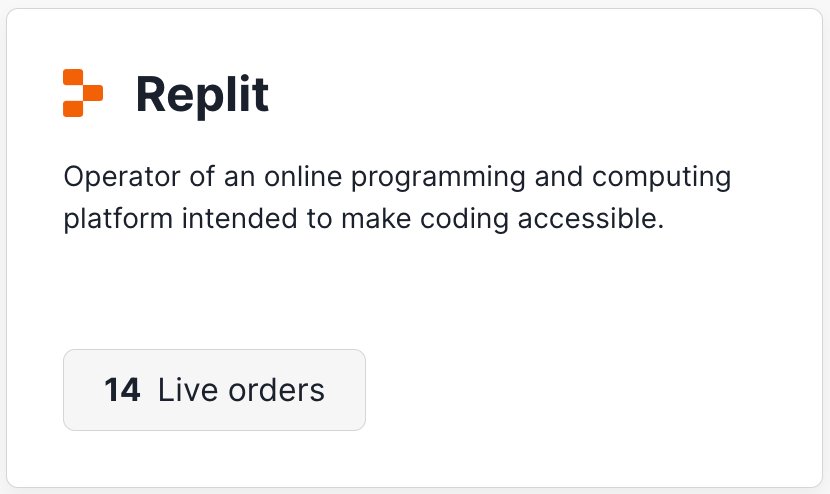
Task: Click the blank space between description and badge
Action: coord(397,291)
